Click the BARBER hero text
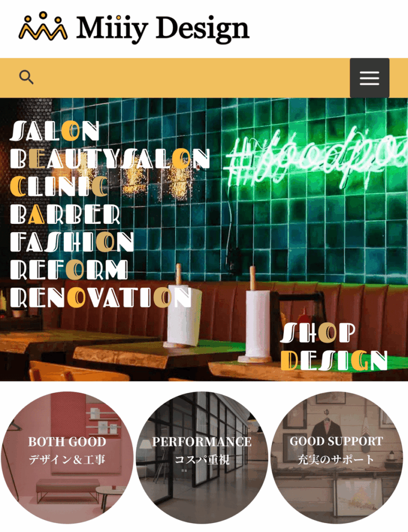 [65, 215]
